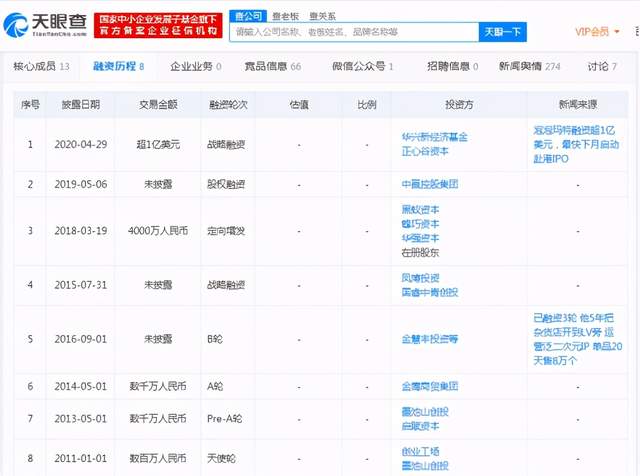Click the 创业工场 investor link
Image resolution: width=640 pixels, height=476 pixels.
pos(420,452)
